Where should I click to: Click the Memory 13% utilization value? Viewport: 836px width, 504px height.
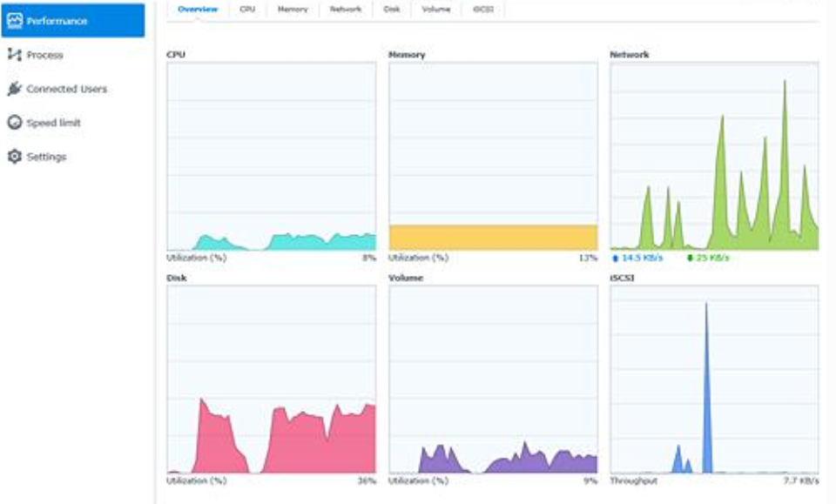coord(588,258)
